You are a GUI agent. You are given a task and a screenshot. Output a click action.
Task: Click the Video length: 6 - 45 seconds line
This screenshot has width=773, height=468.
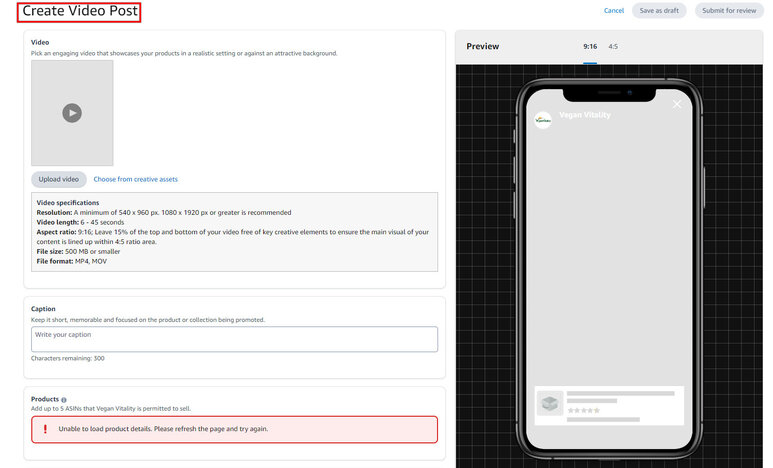point(80,222)
